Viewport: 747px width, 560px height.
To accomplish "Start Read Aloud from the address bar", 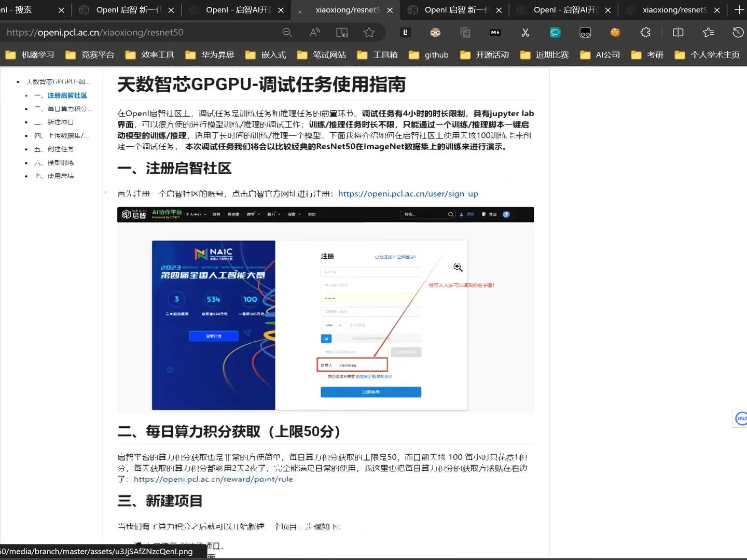I will [314, 32].
